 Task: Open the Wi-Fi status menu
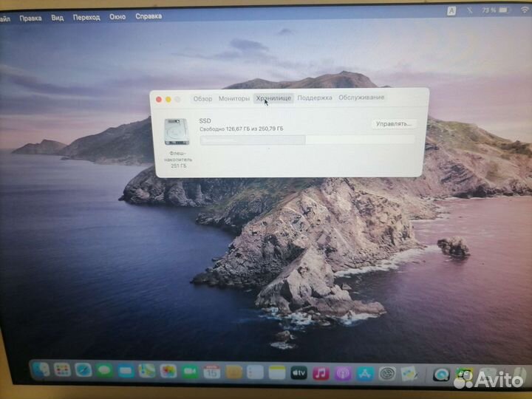[525, 10]
